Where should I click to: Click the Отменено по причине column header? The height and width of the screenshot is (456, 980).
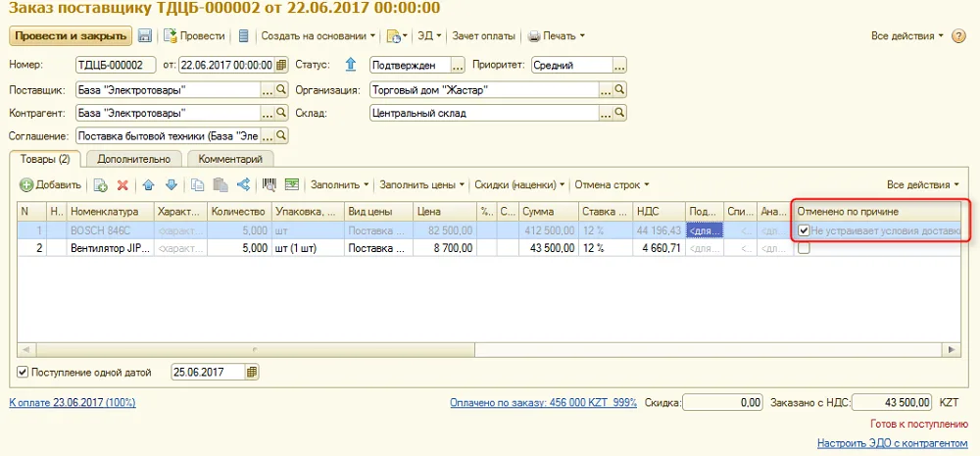(x=876, y=212)
